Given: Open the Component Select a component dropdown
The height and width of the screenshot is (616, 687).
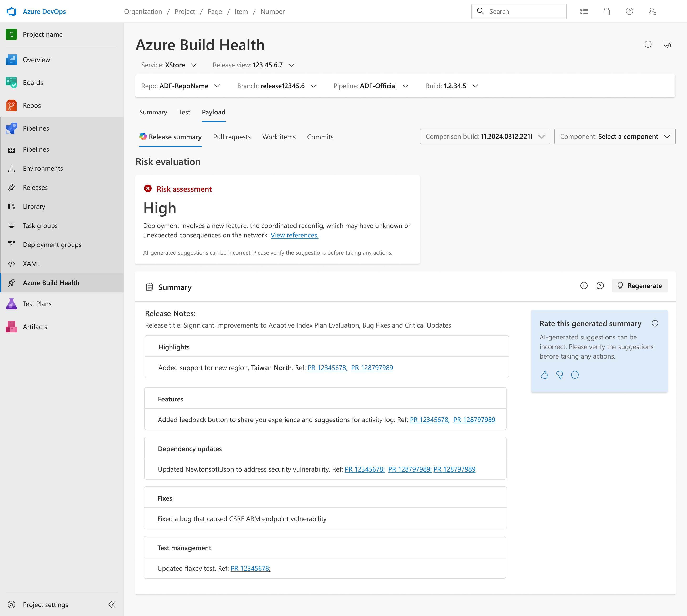Looking at the screenshot, I should [x=614, y=136].
